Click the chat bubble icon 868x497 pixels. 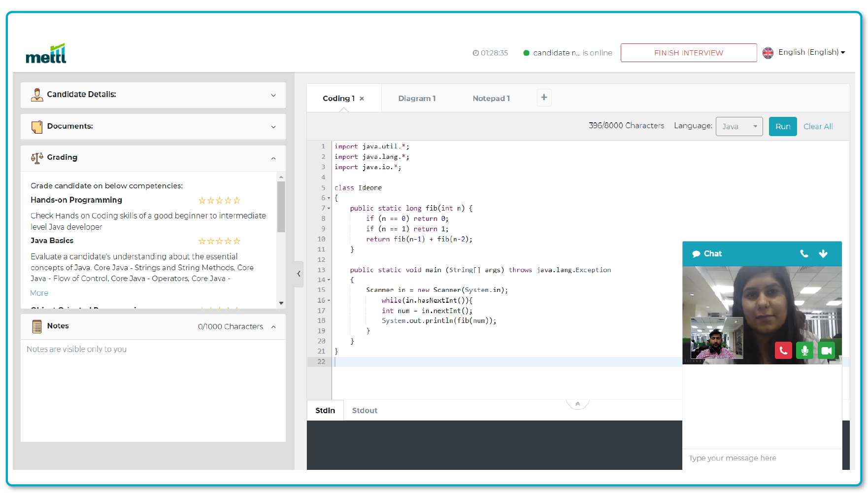696,254
